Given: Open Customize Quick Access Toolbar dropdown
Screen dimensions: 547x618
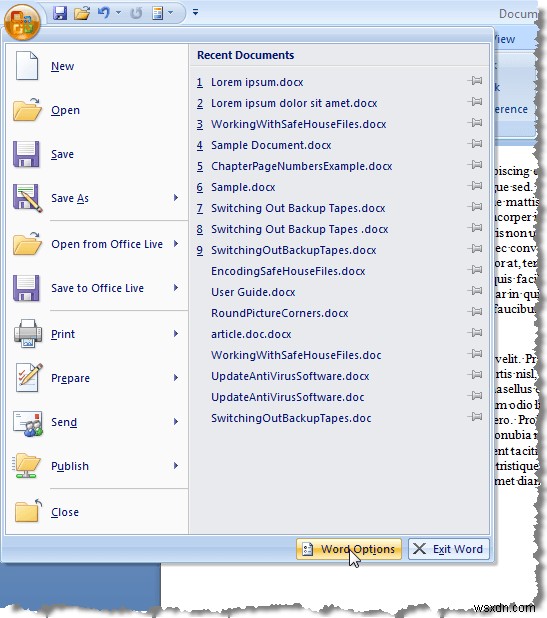Looking at the screenshot, I should tap(195, 13).
